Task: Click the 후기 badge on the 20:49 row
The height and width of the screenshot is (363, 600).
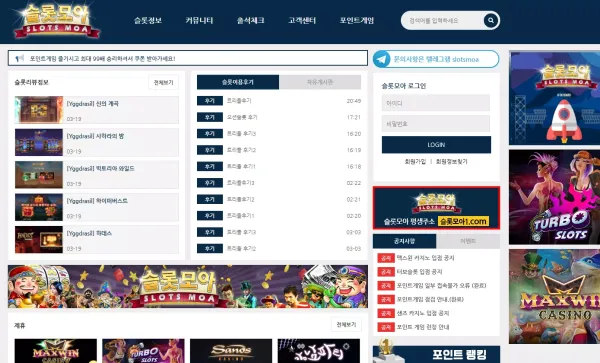Action: point(210,101)
